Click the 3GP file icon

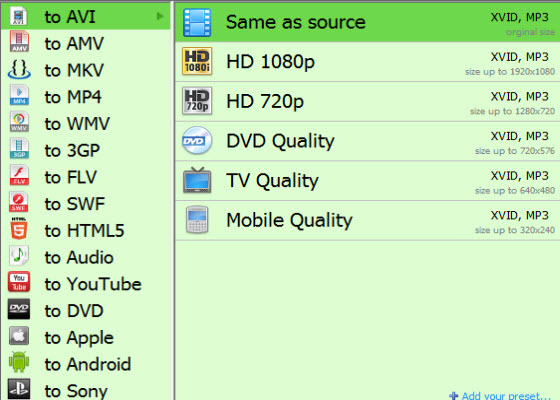[19, 149]
